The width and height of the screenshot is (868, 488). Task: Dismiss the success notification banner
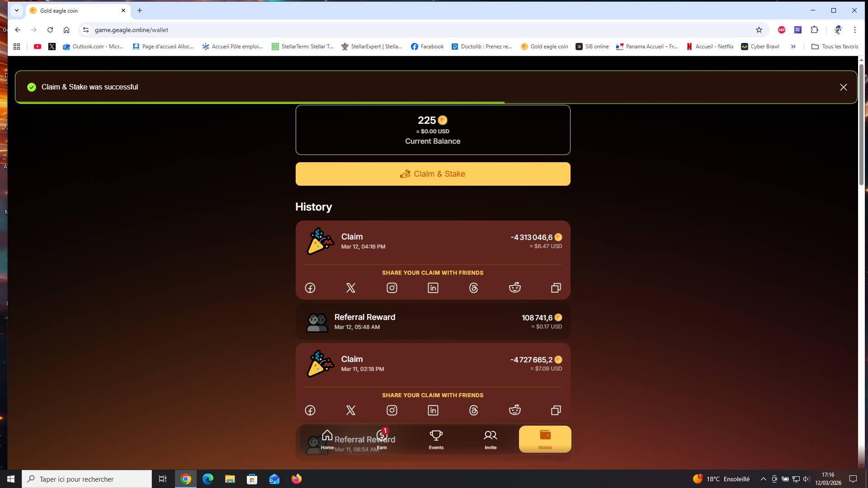point(843,87)
